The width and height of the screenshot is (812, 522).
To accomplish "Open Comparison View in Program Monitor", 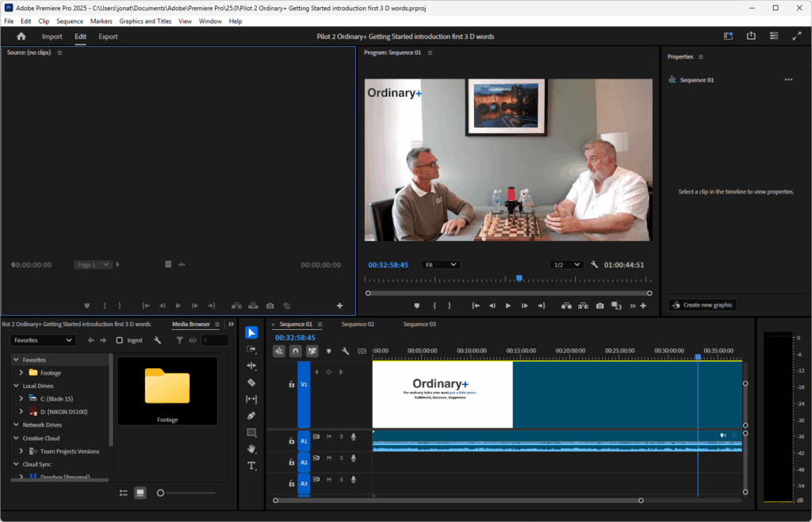I will click(x=616, y=305).
